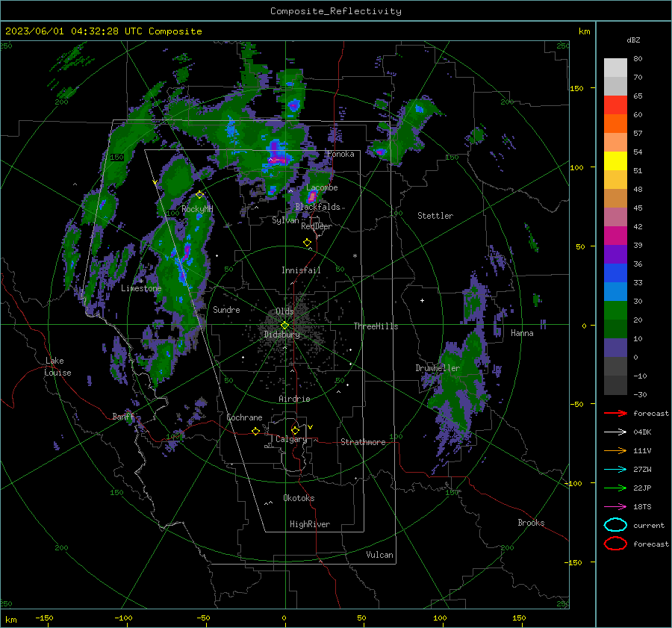Click the '80' value at top of dBZ scale

[x=638, y=59]
